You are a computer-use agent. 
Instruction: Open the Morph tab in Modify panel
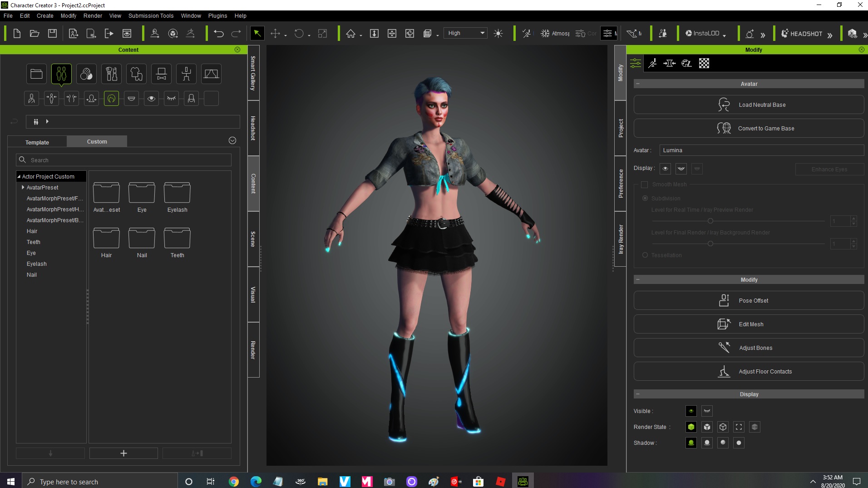tap(669, 63)
